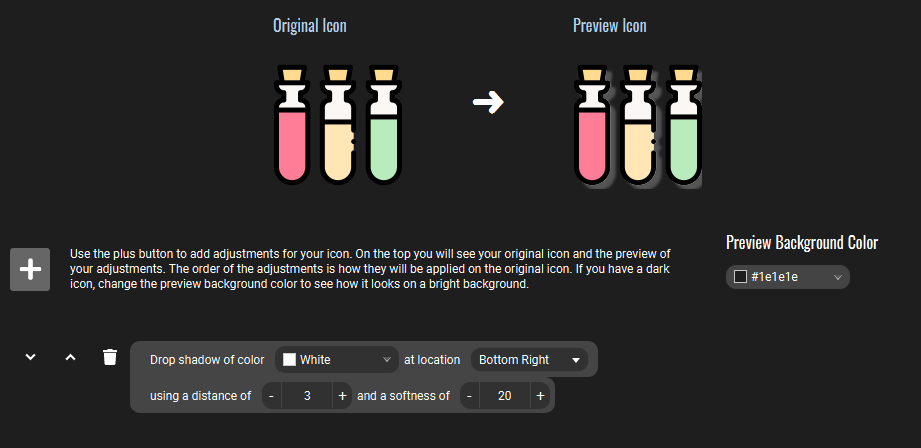Click the white color swatch

[289, 359]
